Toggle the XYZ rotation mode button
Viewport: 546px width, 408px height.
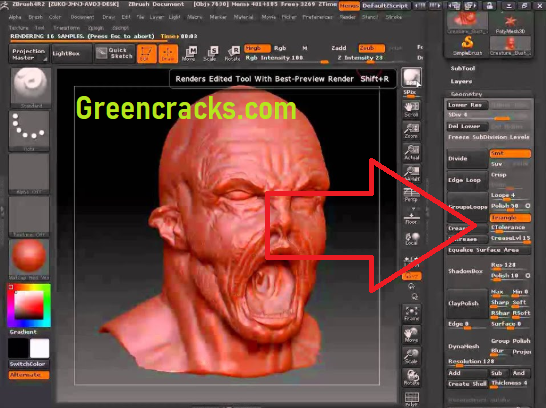(x=411, y=276)
